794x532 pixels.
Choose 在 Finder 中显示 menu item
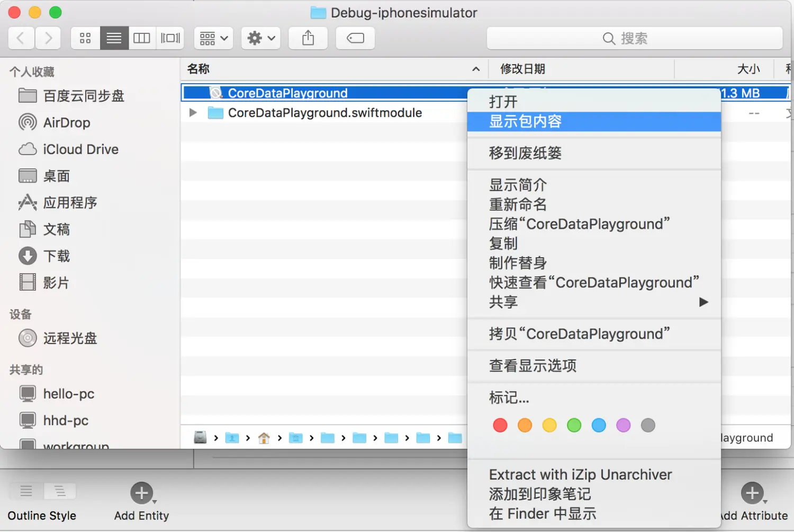pos(594,514)
